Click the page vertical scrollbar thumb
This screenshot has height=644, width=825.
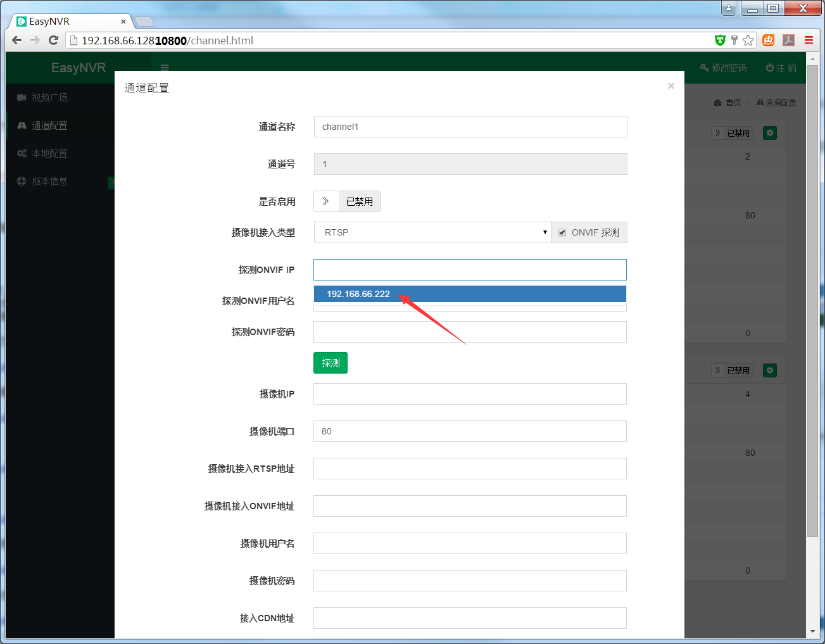(x=812, y=301)
